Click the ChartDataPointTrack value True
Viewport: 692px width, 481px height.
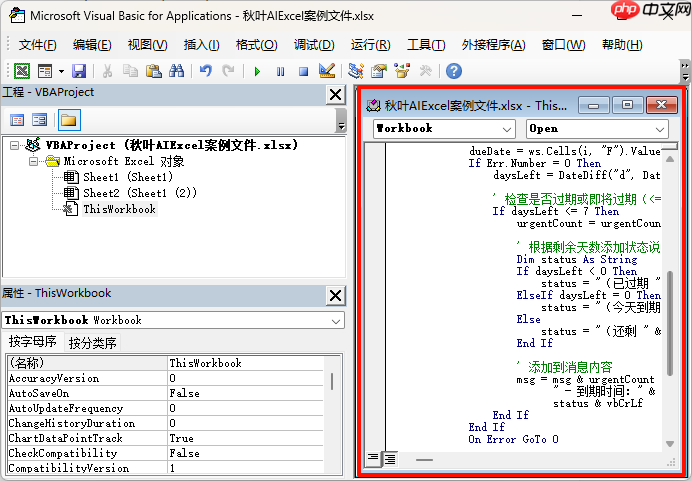coord(246,438)
